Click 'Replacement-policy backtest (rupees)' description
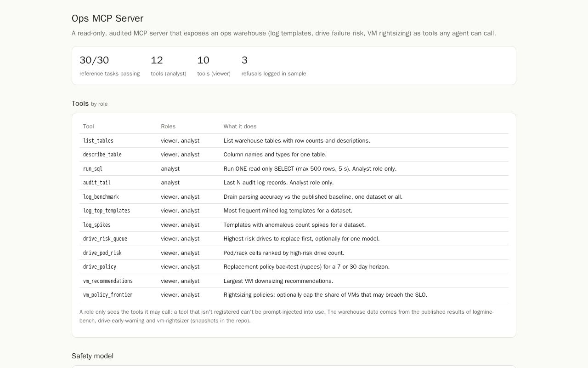 tap(306, 267)
